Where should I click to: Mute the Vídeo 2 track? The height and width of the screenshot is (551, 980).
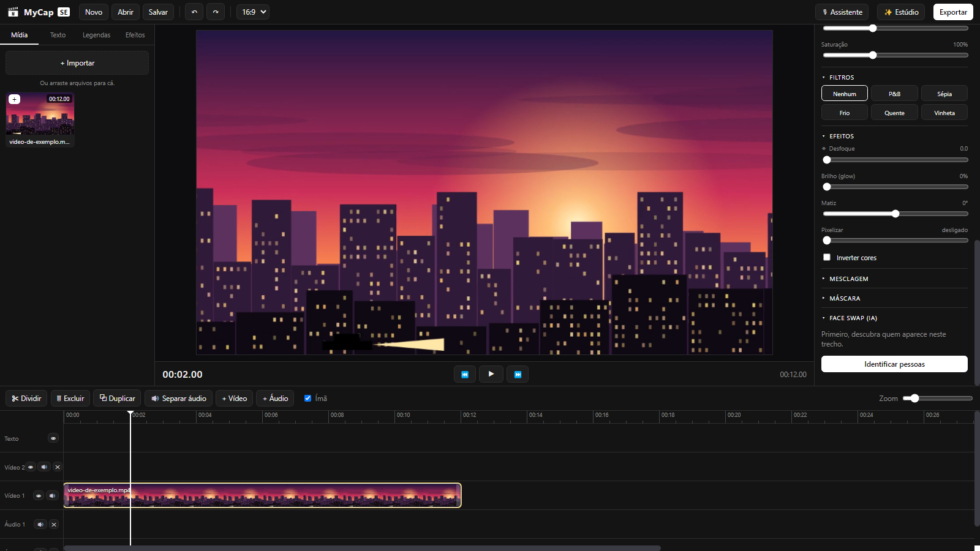tap(44, 467)
